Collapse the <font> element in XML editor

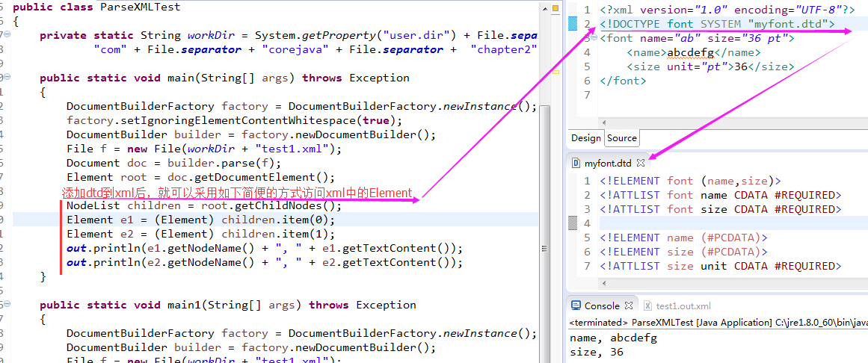point(594,38)
